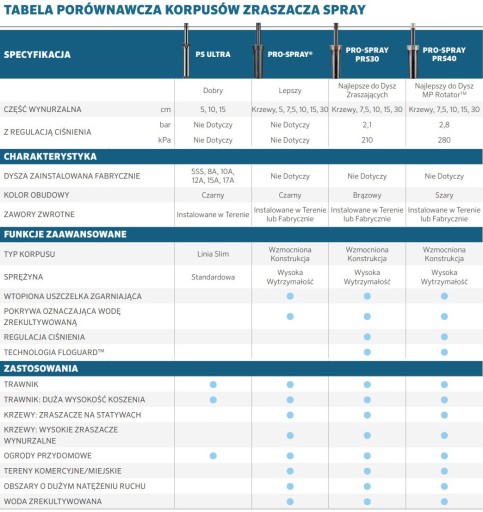Click the PRS30 brown-cap sprinkler image
Image resolution: width=483 pixels, height=512 pixels.
click(x=336, y=51)
